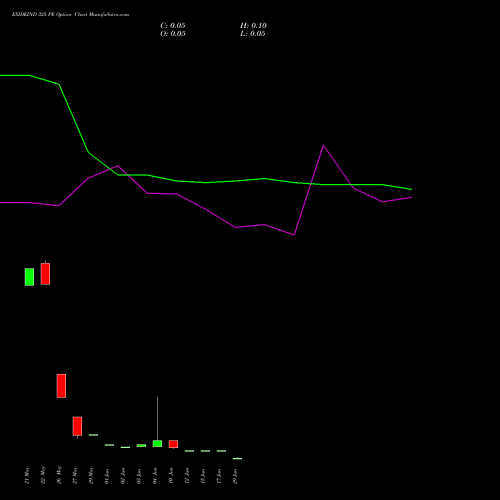The image size is (500, 500).
Task: Click the 'C: 0.05' close value
Action: point(173,26)
